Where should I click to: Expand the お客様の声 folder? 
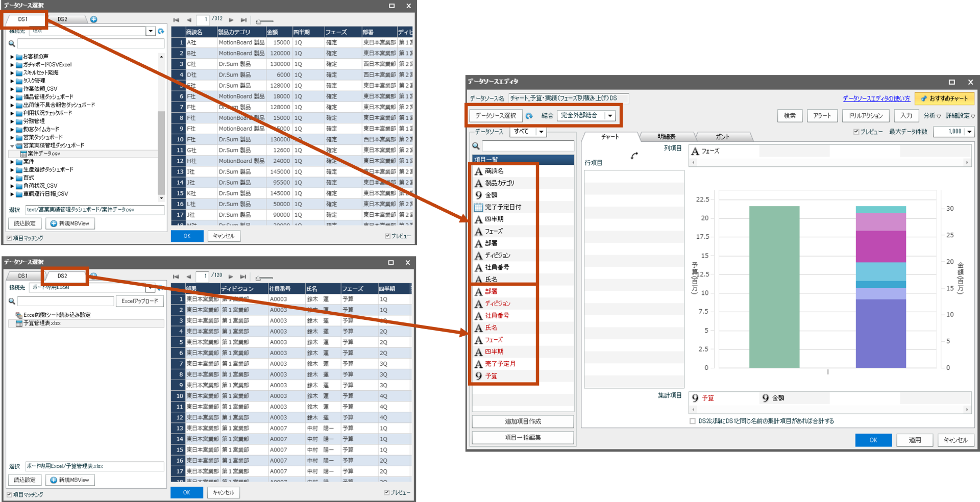(12, 57)
